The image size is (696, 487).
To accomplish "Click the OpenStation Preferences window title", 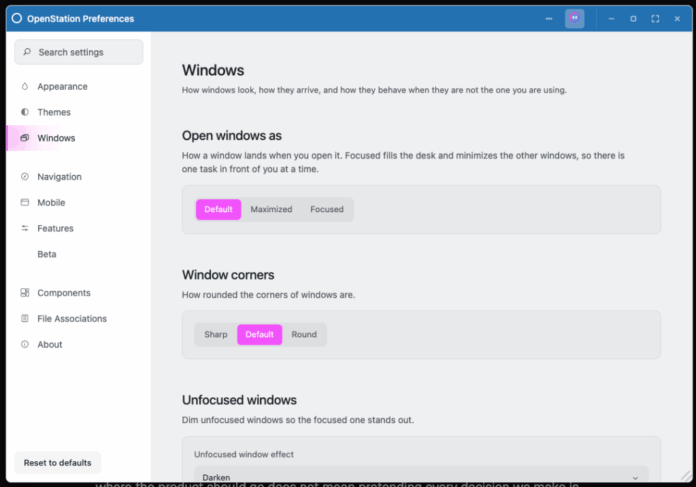I will pos(80,19).
